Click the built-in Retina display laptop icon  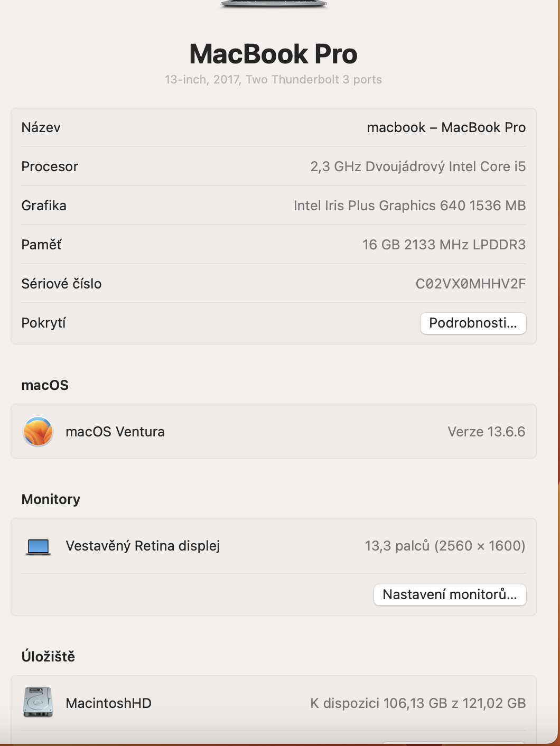coord(38,546)
